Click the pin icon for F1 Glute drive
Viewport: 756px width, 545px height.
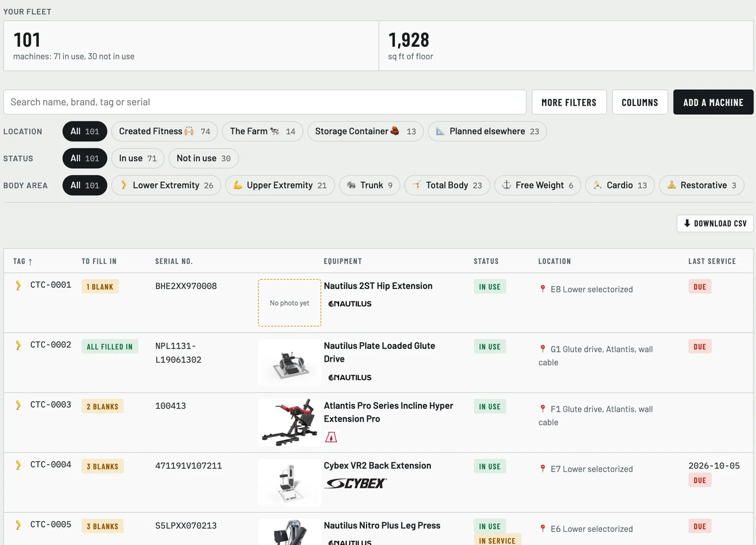tap(542, 409)
